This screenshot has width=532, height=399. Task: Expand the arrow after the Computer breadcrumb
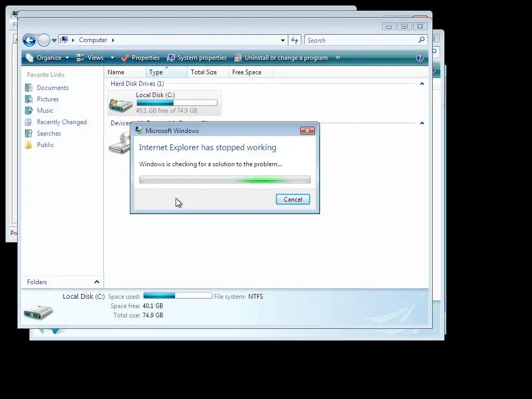(x=113, y=40)
